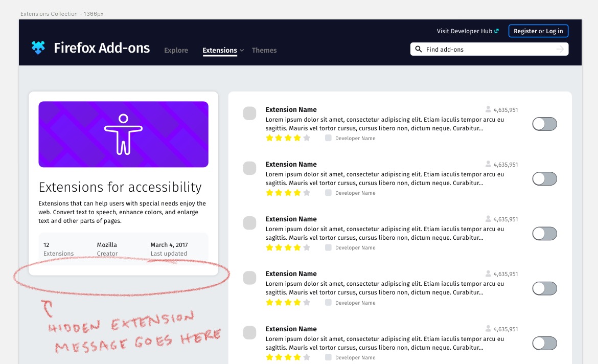This screenshot has height=364, width=598.
Task: Enable the second extension's toggle switch
Action: (545, 178)
